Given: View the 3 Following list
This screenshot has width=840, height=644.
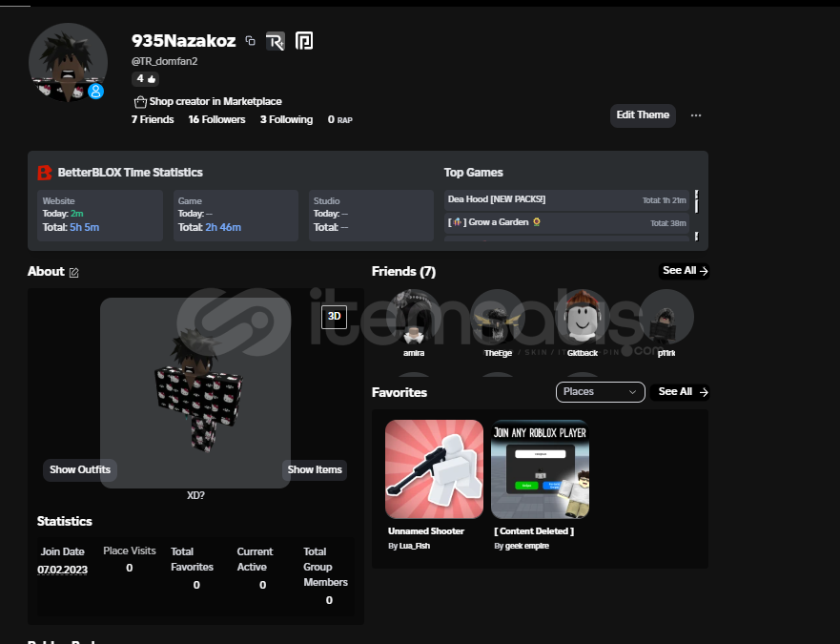Looking at the screenshot, I should pos(287,119).
